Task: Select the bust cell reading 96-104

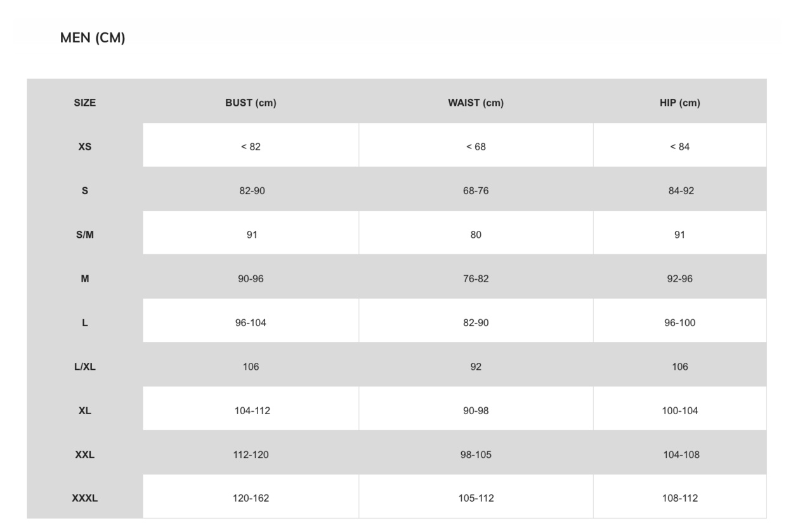Action: click(251, 323)
